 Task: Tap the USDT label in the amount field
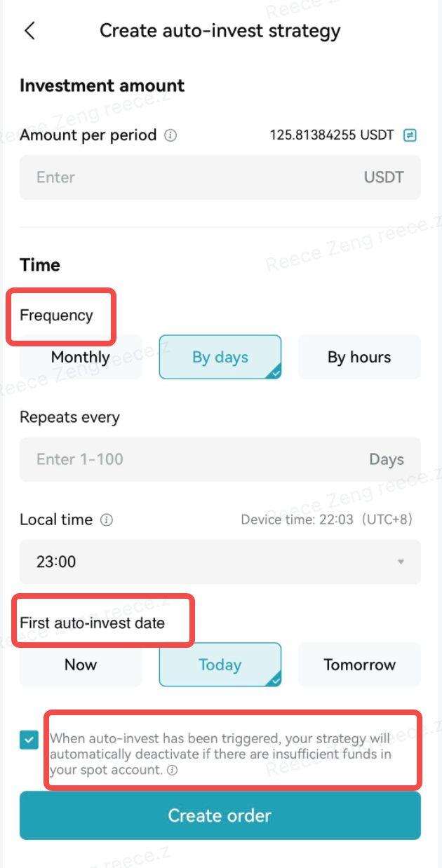pyautogui.click(x=383, y=177)
